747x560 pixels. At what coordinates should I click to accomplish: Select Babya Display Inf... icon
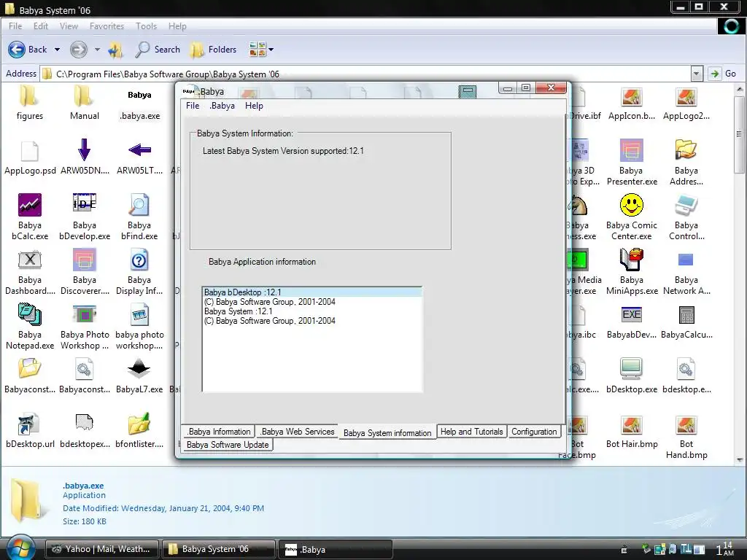pyautogui.click(x=139, y=271)
